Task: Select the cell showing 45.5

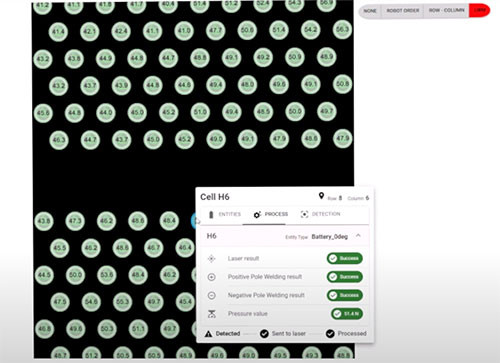Action: click(60, 248)
